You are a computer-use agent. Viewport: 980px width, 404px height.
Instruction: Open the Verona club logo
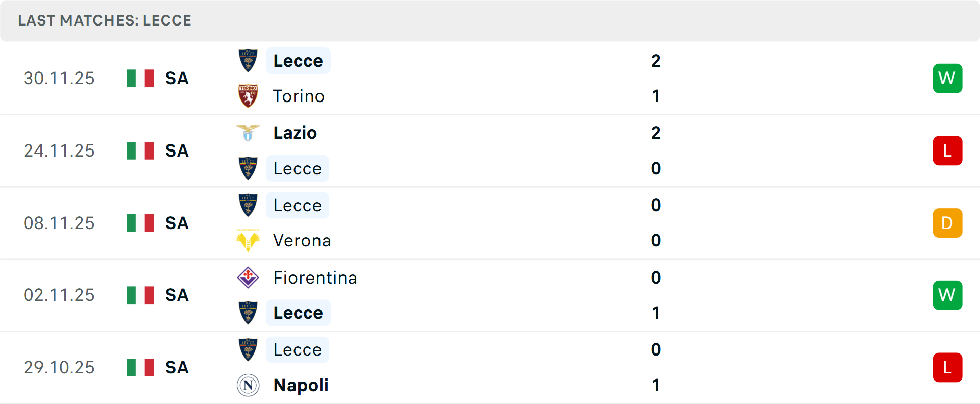coord(248,240)
